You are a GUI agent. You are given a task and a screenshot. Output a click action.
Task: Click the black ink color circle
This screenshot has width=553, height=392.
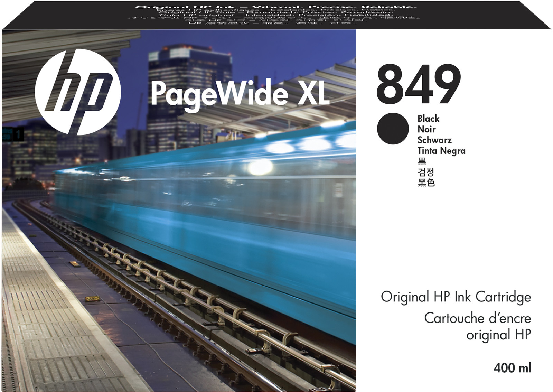tap(393, 129)
